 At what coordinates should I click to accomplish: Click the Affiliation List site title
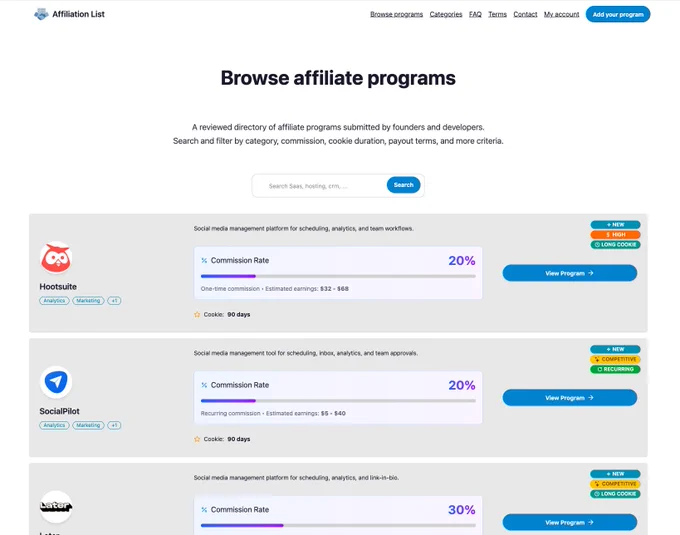[78, 14]
